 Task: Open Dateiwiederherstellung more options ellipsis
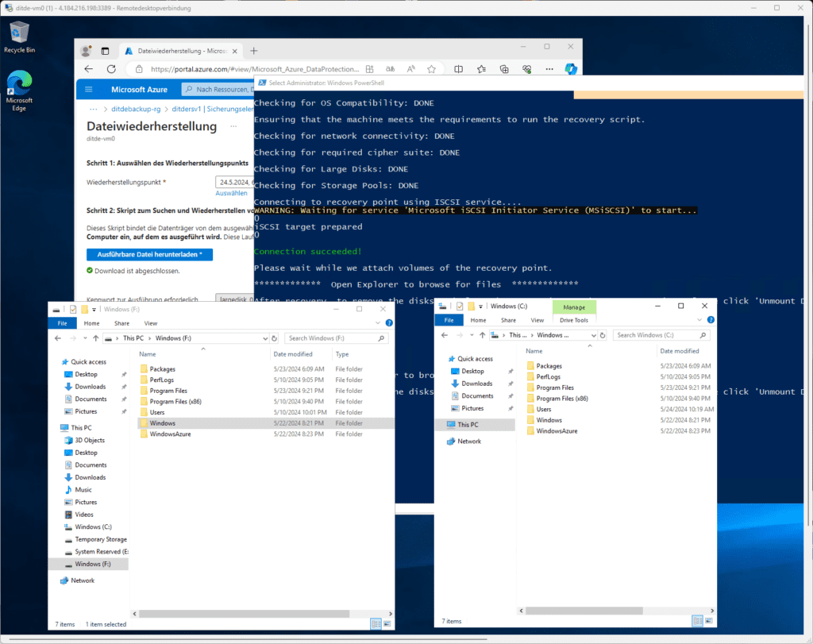coord(233,126)
